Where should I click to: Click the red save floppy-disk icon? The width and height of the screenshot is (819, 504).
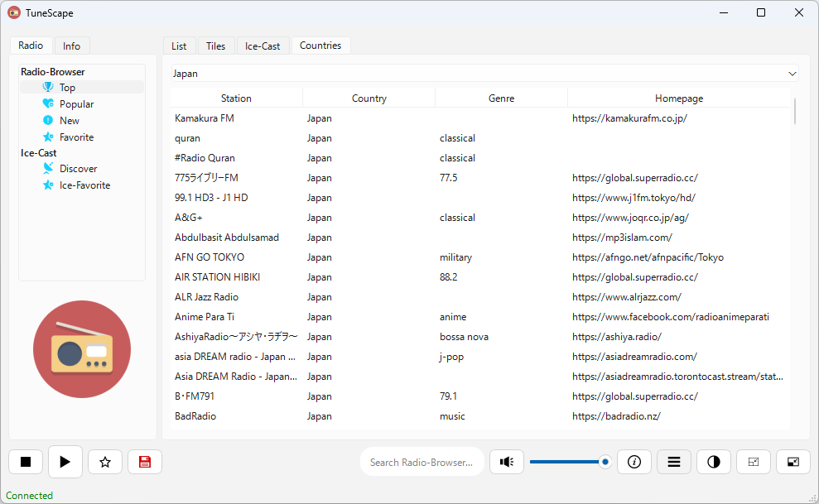(145, 462)
